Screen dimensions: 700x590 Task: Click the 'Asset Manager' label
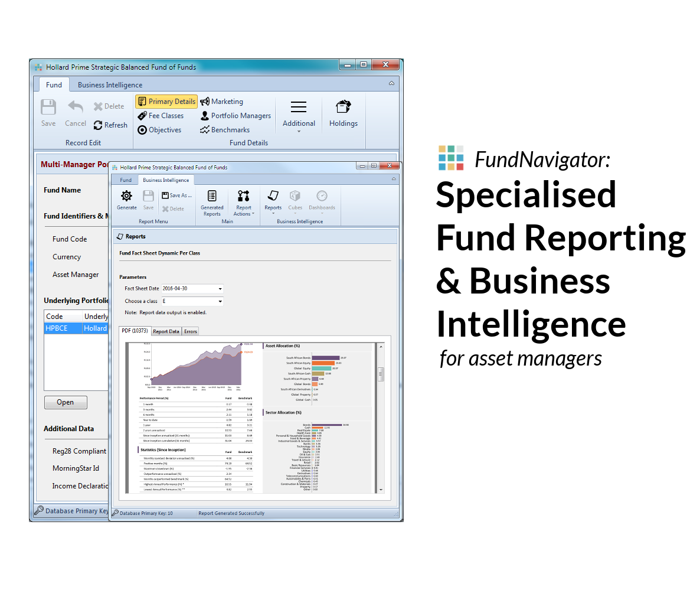(x=76, y=275)
